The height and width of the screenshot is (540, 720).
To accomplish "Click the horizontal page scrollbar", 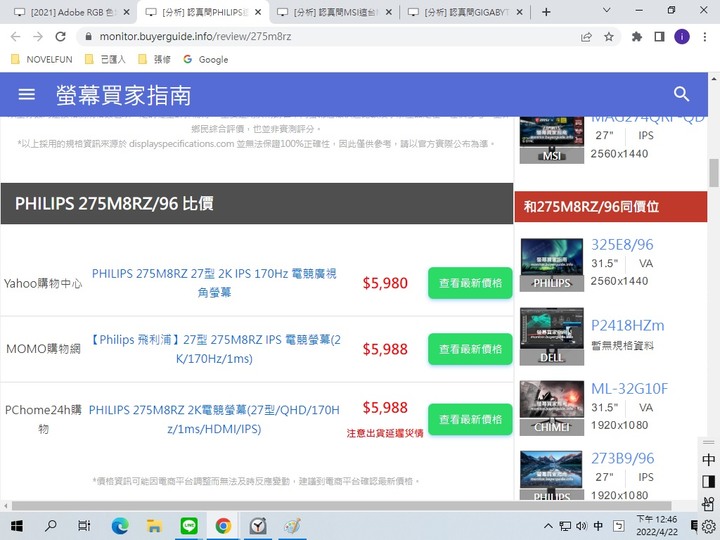I will point(341,506).
